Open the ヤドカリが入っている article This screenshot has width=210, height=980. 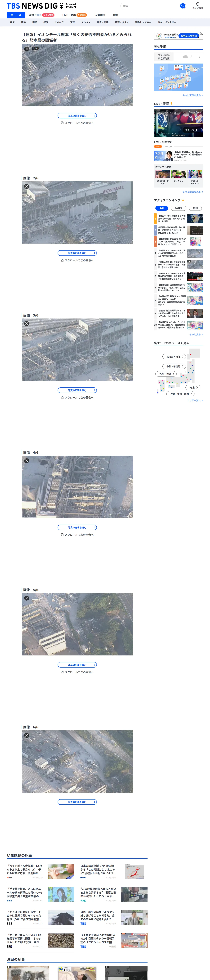pyautogui.click(x=40, y=941)
